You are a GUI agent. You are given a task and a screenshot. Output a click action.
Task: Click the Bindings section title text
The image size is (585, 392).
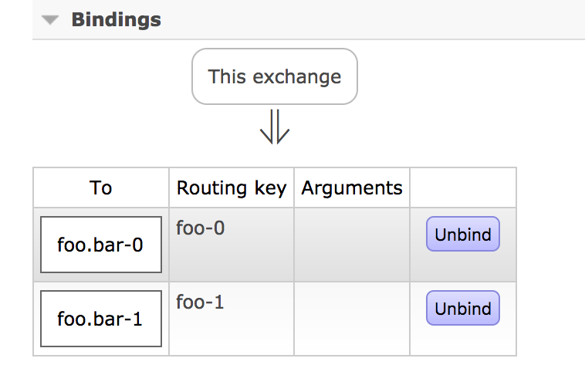pos(116,20)
